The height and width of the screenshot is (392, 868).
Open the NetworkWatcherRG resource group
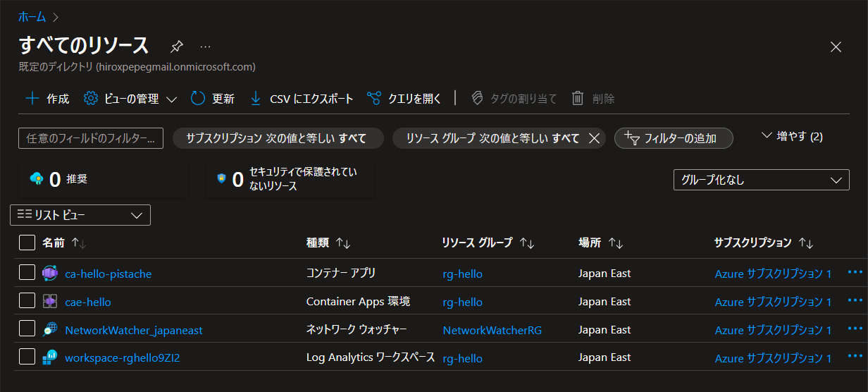click(492, 330)
